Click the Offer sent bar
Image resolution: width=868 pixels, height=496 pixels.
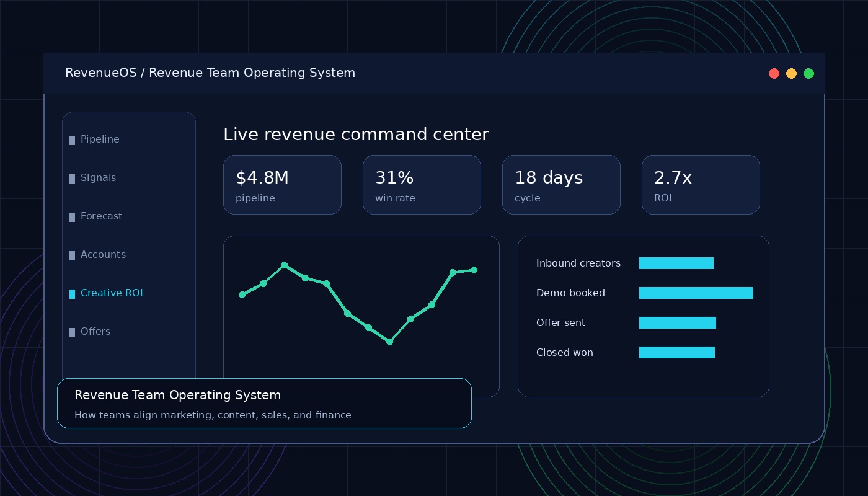tap(677, 323)
